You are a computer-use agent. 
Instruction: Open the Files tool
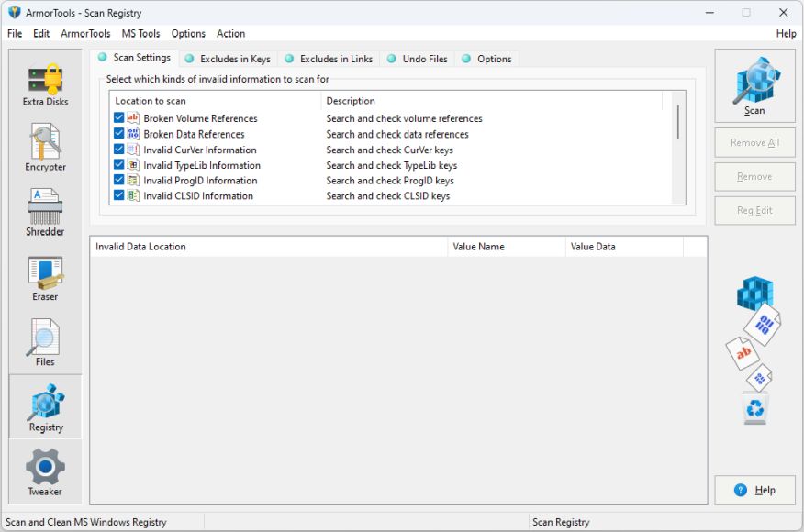pyautogui.click(x=45, y=343)
